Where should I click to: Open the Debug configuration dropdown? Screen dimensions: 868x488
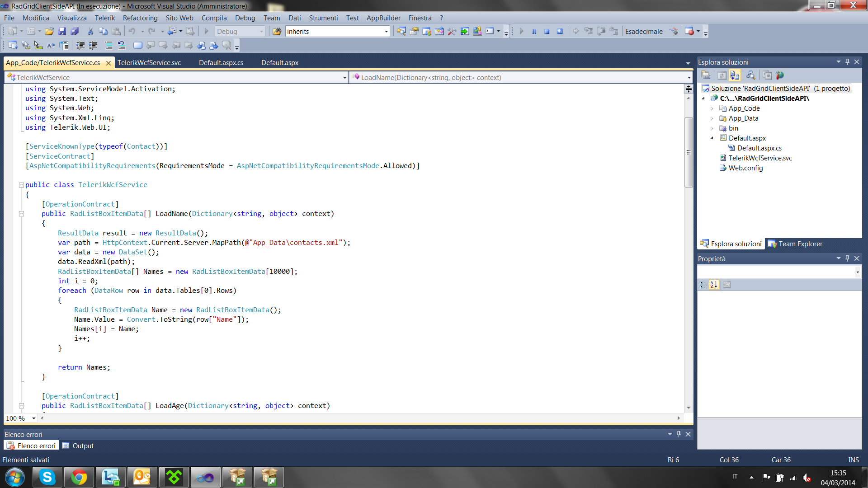(x=261, y=31)
